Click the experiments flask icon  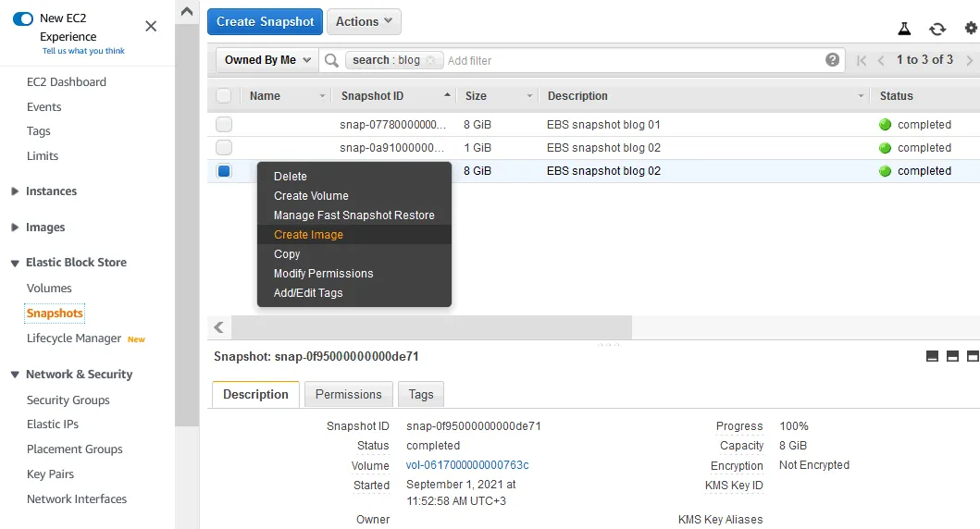pyautogui.click(x=905, y=30)
